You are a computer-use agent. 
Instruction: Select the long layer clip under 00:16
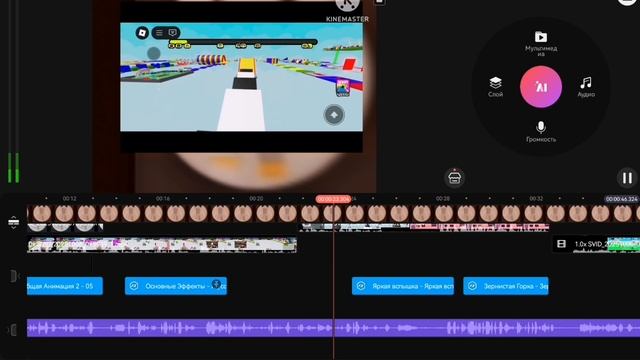[162, 245]
